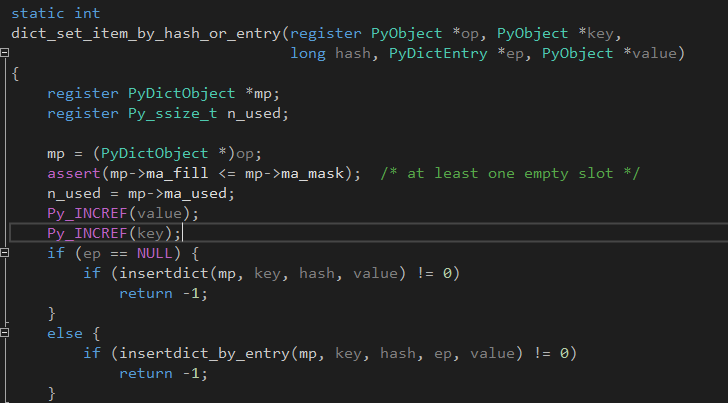Click 'PyObject *value' in the parameter list
This screenshot has height=403, width=728.
coord(609,53)
